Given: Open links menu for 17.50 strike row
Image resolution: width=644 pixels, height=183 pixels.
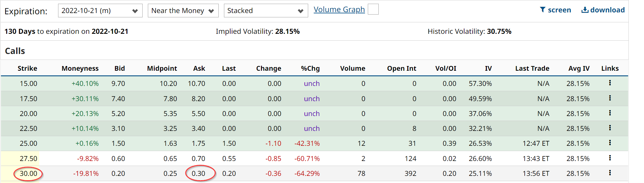Looking at the screenshot, I should [x=610, y=98].
